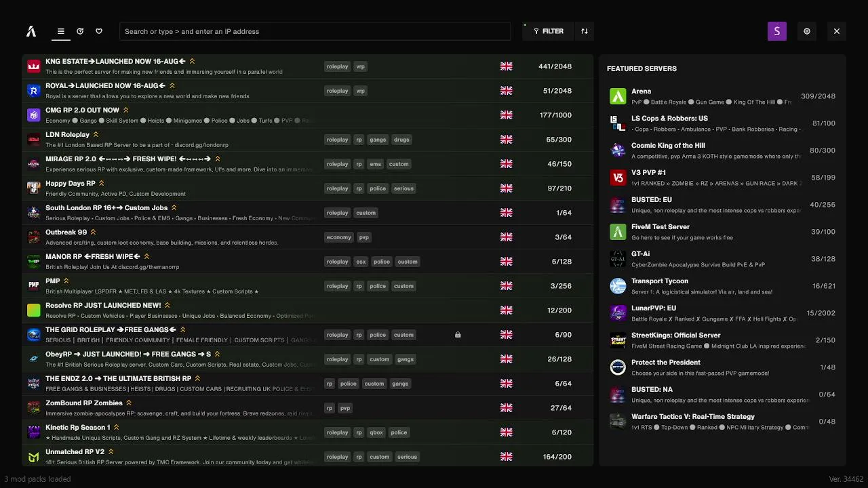Focus the server search input field
Viewport: 868px width, 488px height.
click(315, 31)
